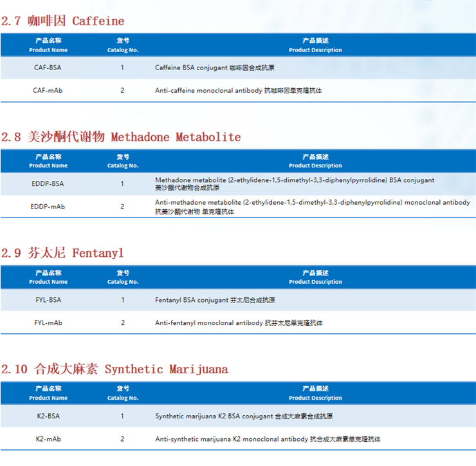Select the 2.10 Synthetic Marijuana heading

click(x=114, y=369)
